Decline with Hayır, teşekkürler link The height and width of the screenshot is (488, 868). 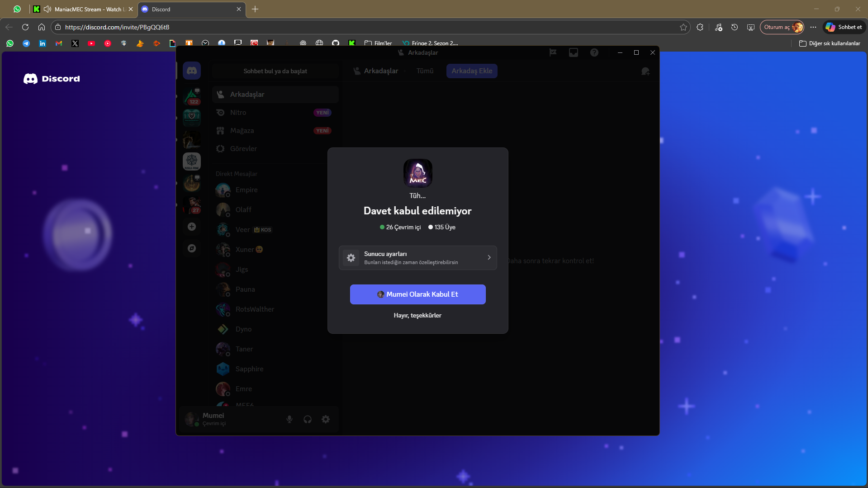(x=417, y=315)
